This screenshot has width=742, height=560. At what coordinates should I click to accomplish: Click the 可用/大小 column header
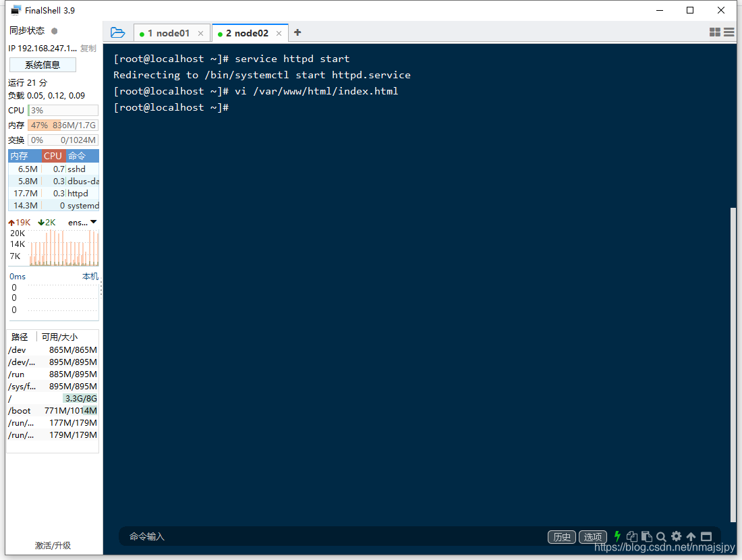(x=59, y=337)
